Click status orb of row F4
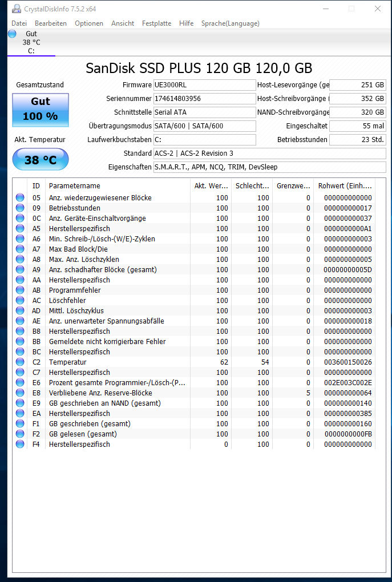Screen dimensions: 392x582 click(x=19, y=444)
